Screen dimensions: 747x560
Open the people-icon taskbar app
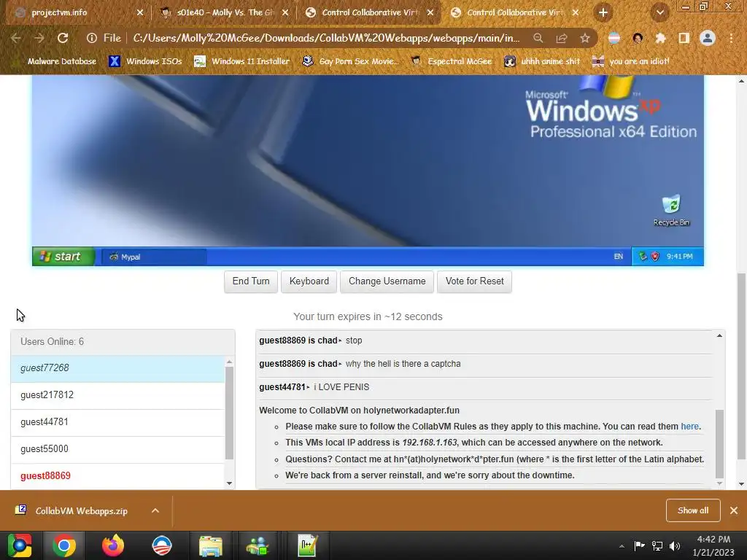[258, 545]
